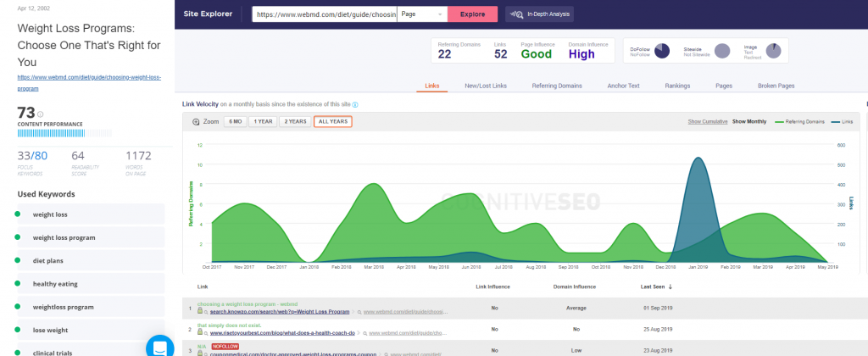This screenshot has height=356, width=868.
Task: Select the 'lose weight' keyword
Action: point(91,330)
